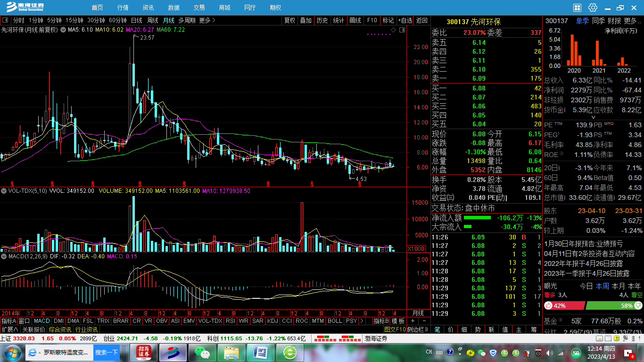Open 360 browser green icon in taskbar
Viewport: 644px width, 362px height.
tap(290, 352)
